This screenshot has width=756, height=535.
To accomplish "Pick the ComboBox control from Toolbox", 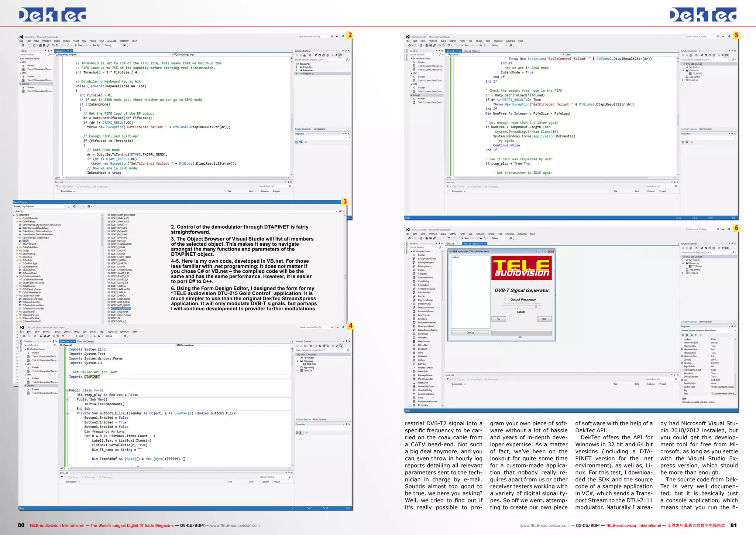I will click(423, 285).
